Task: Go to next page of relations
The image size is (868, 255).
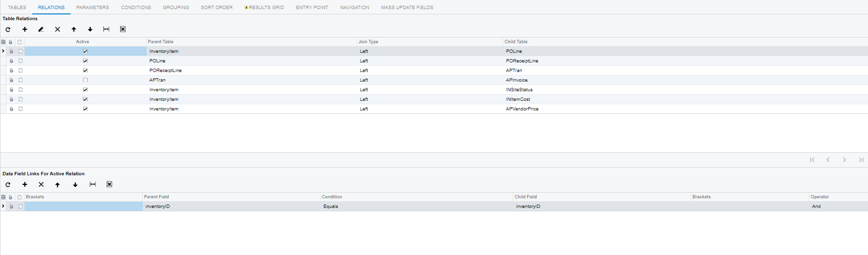Action: pos(844,160)
